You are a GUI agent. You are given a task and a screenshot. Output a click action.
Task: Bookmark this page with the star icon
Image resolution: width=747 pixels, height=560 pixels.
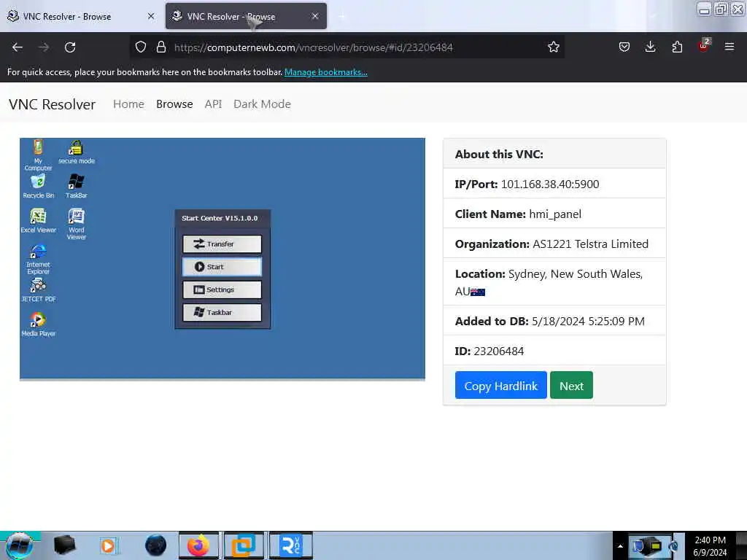pyautogui.click(x=553, y=47)
